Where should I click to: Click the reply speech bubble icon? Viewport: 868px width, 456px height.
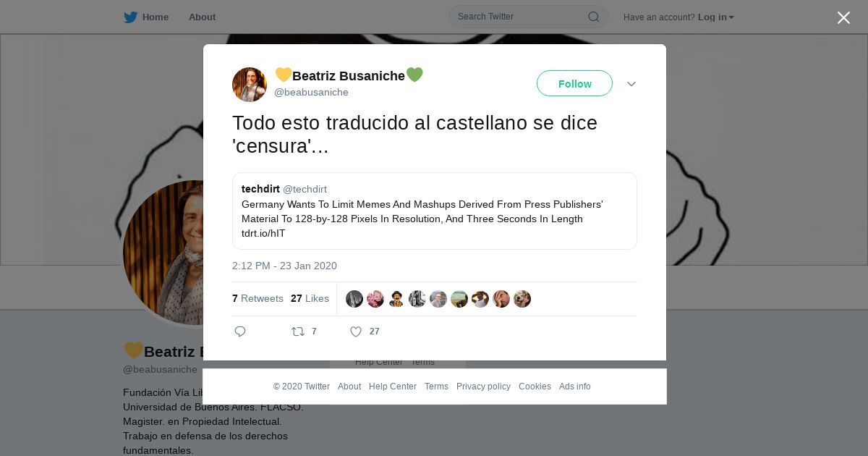(240, 332)
